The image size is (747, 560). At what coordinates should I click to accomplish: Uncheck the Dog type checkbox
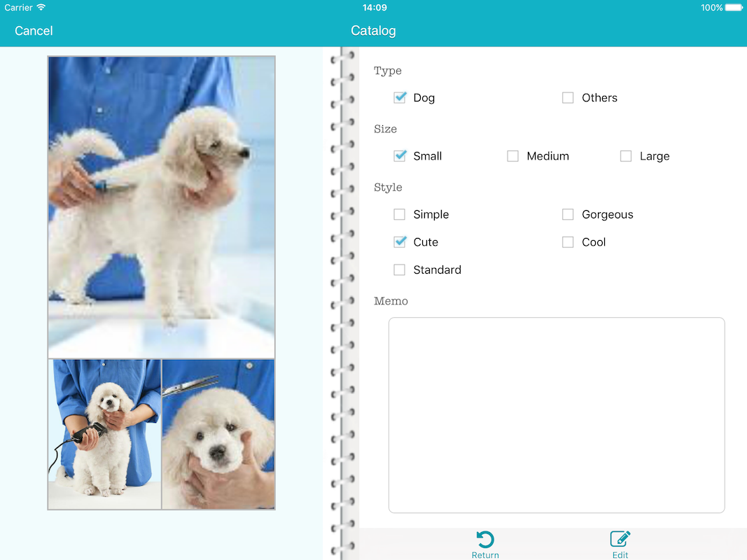point(400,98)
